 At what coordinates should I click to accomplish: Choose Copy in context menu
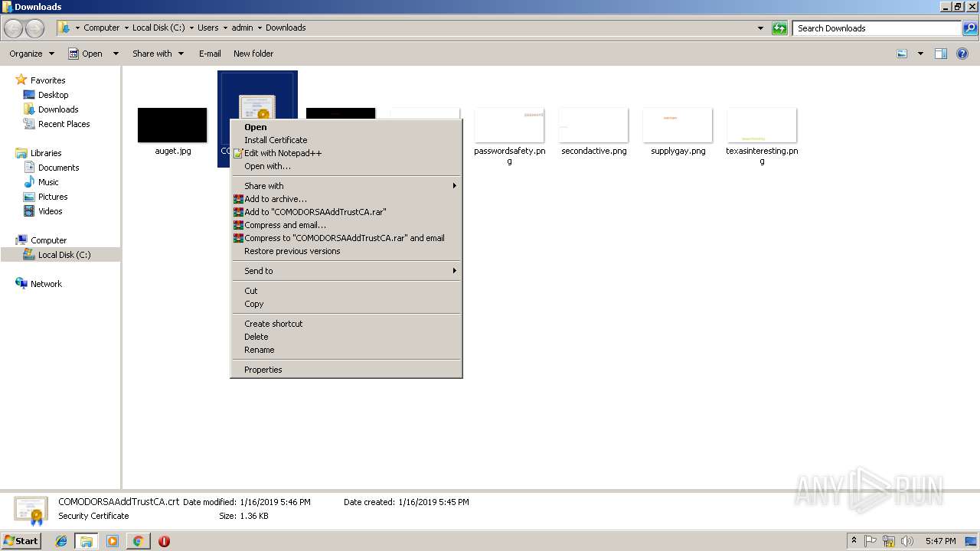point(346,304)
